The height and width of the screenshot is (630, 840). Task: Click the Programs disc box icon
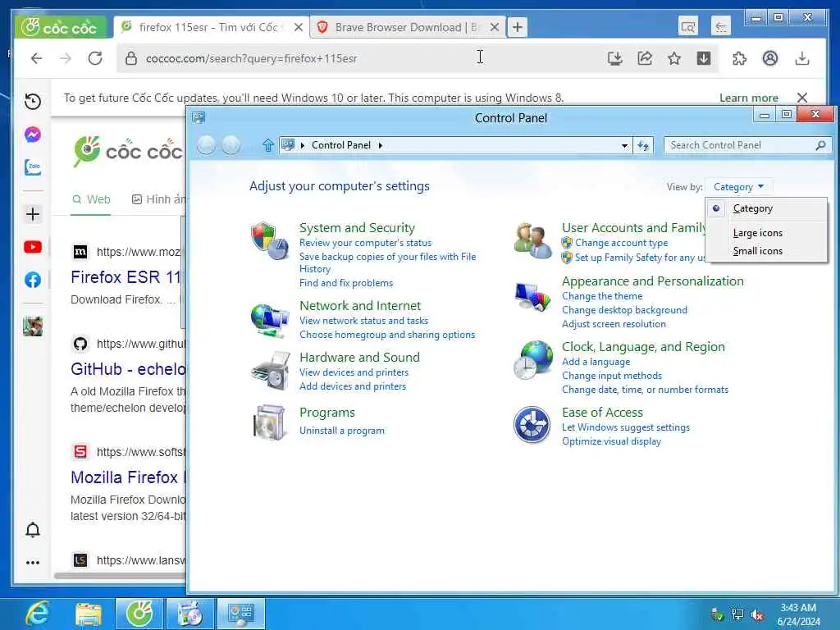(269, 422)
